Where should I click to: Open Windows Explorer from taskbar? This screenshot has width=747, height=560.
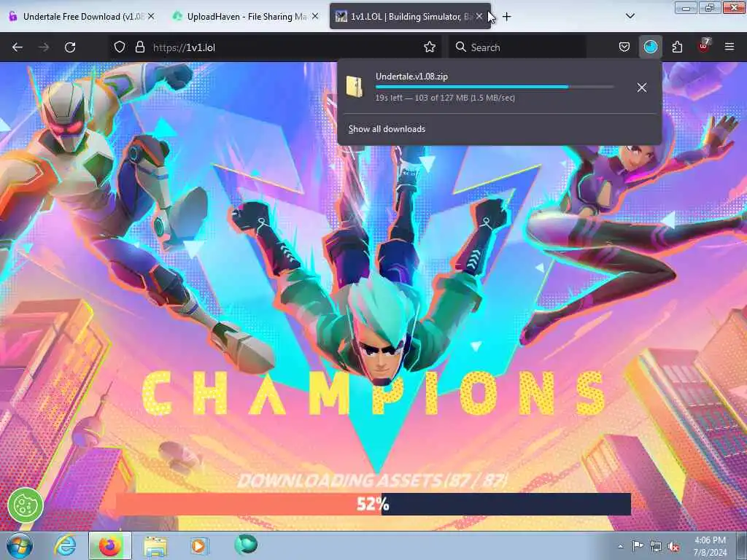coord(155,546)
